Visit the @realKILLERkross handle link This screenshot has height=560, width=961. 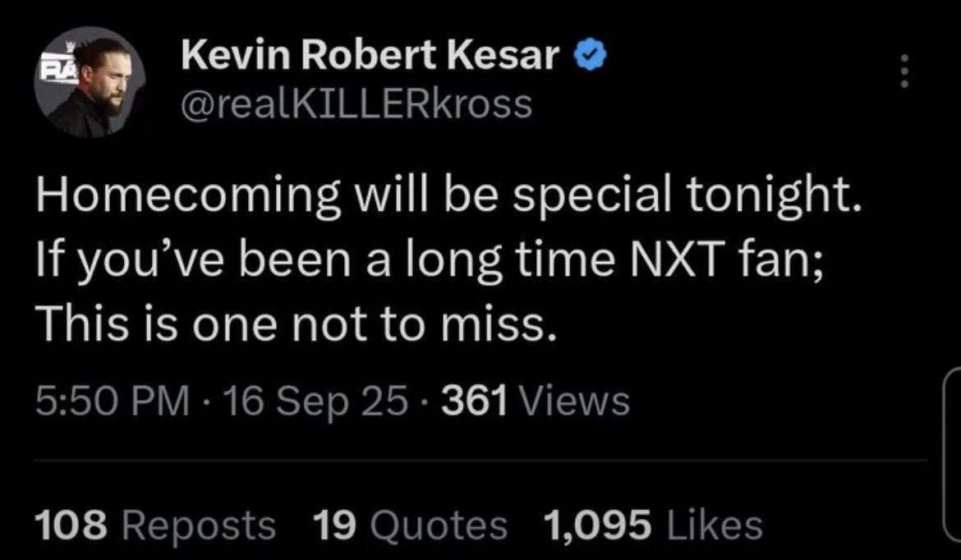pyautogui.click(x=356, y=104)
